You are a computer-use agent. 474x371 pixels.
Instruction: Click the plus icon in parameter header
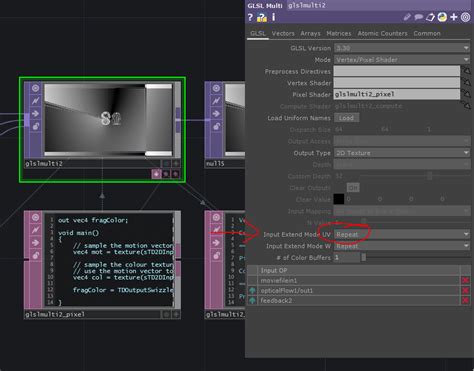pos(454,17)
